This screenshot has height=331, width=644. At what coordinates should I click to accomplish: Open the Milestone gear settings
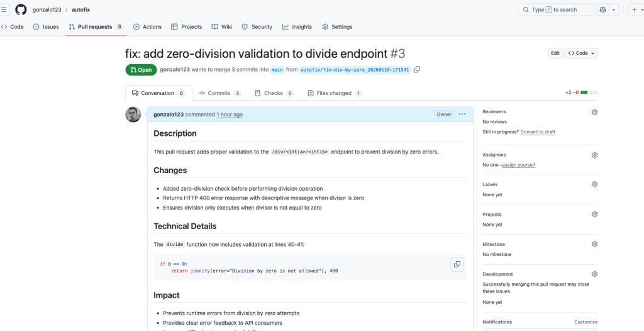coord(594,244)
